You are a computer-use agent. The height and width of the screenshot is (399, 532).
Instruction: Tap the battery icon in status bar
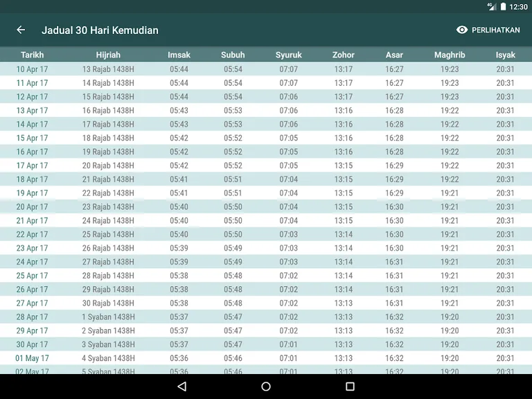503,7
